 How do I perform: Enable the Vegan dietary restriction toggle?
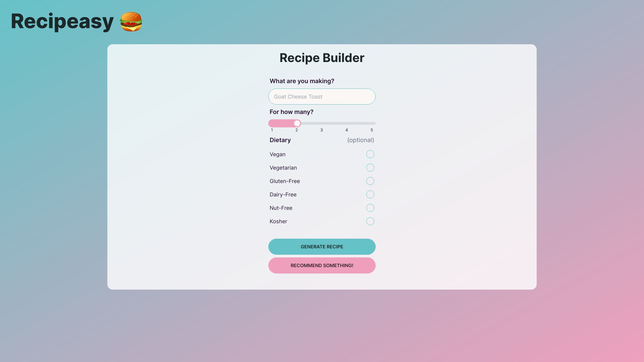point(370,154)
